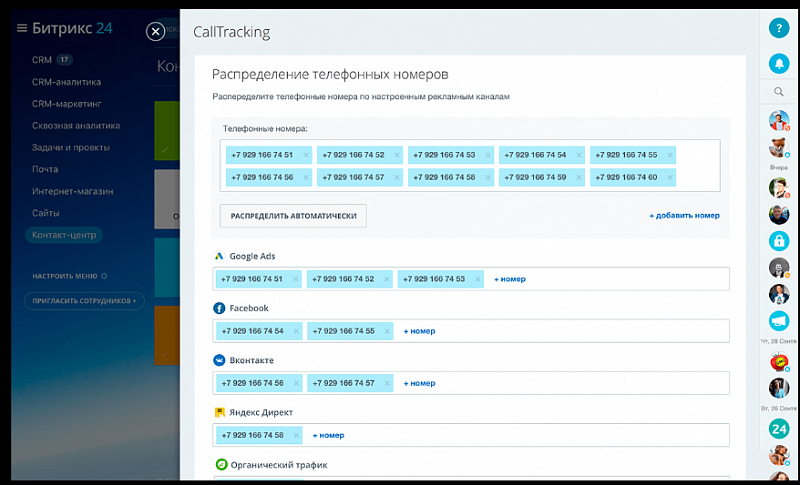Remove +7 929 166 74 51 from phone numbers pool
800x485 pixels.
click(x=306, y=155)
